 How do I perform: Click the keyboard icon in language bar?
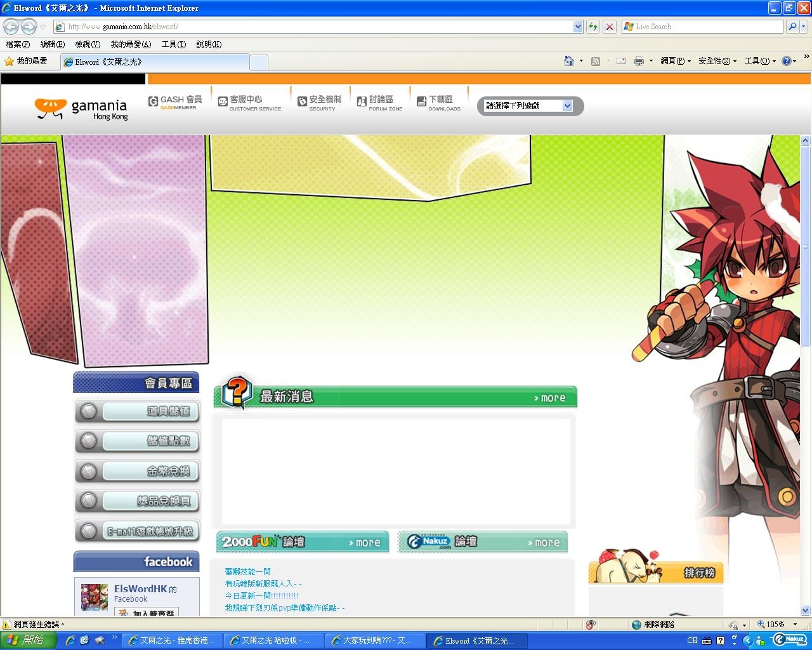pyautogui.click(x=706, y=640)
